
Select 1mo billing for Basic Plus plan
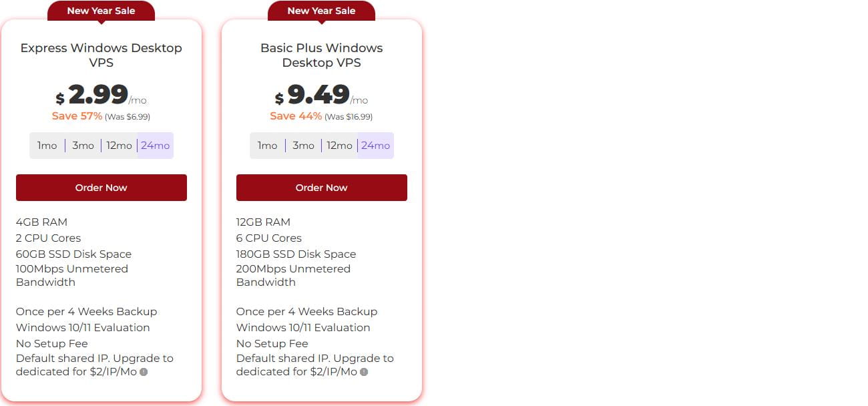tap(268, 146)
